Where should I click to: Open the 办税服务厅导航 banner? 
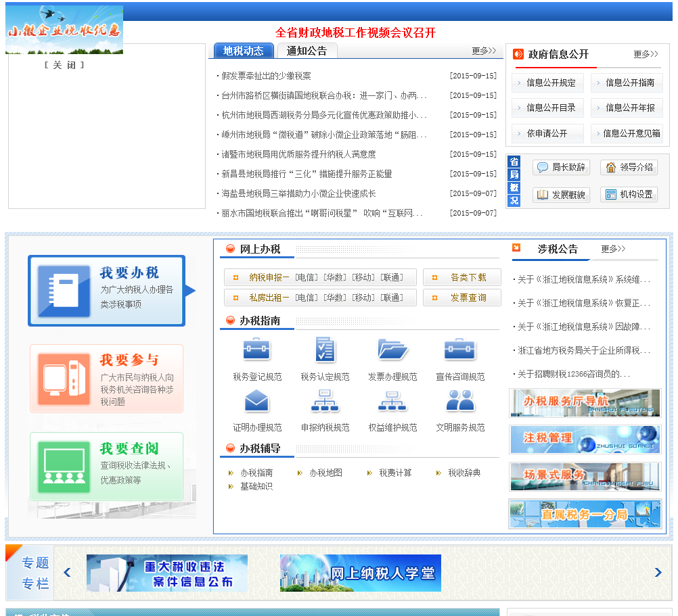tap(585, 403)
